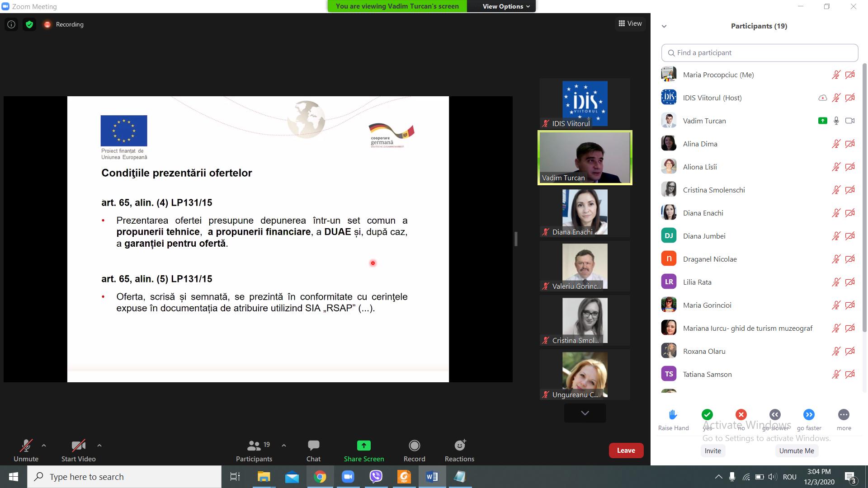
Task: Click Vadim Turcan camera icon
Action: pos(850,121)
